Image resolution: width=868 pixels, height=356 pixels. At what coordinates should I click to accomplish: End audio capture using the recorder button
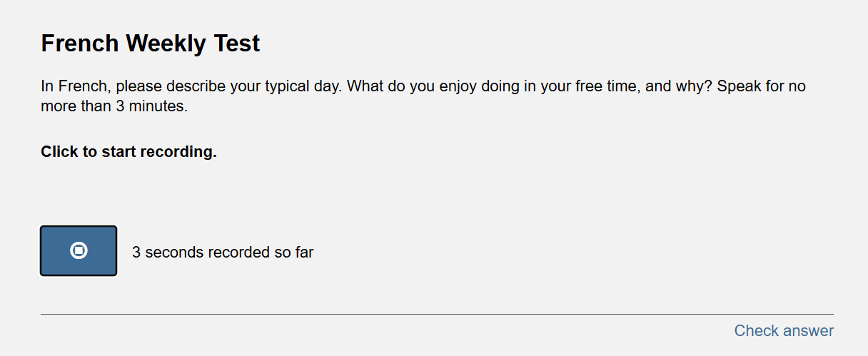[x=79, y=250]
